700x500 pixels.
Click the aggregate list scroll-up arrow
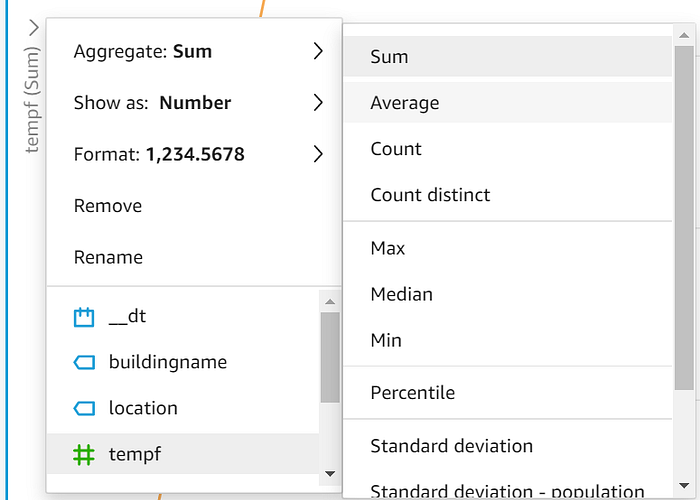coord(684,35)
